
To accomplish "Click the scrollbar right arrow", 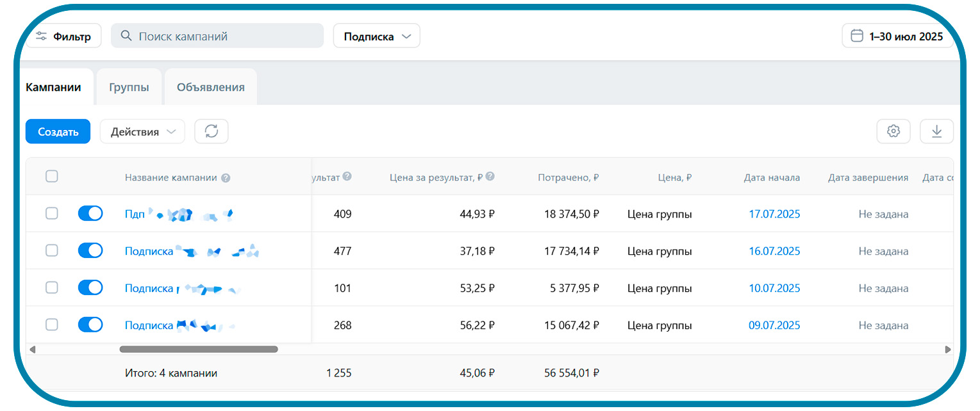I will click(948, 350).
